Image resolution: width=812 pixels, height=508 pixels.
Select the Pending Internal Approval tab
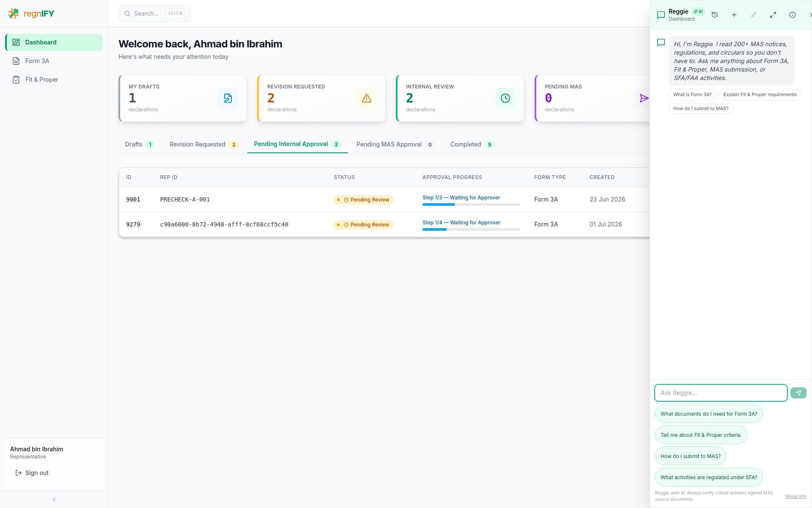coord(297,144)
